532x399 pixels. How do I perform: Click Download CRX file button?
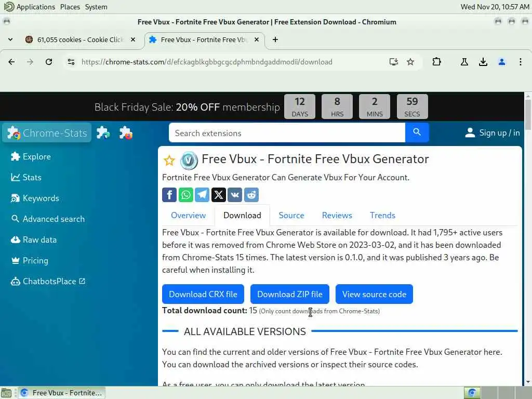point(203,294)
